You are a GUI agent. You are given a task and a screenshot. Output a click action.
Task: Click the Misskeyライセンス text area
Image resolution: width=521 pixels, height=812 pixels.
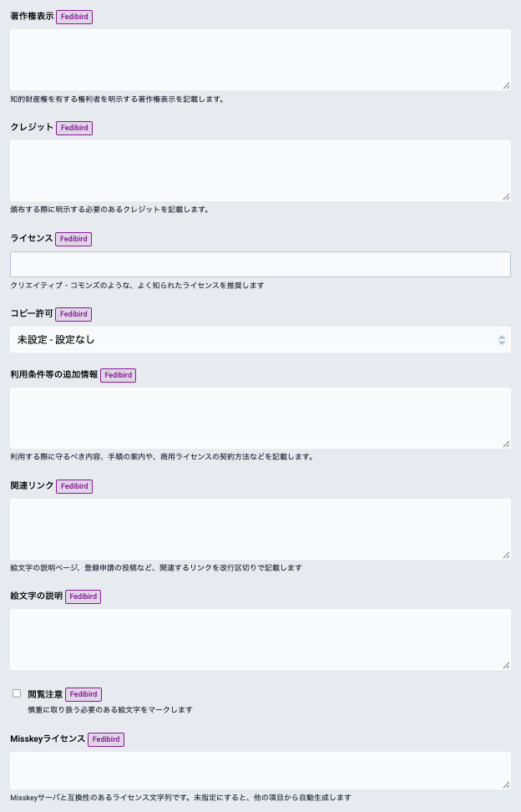(260, 770)
